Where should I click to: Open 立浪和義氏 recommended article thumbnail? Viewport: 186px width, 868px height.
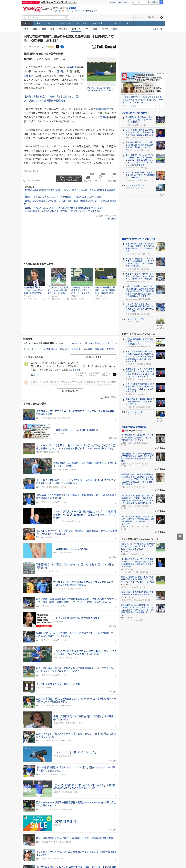coord(34,277)
